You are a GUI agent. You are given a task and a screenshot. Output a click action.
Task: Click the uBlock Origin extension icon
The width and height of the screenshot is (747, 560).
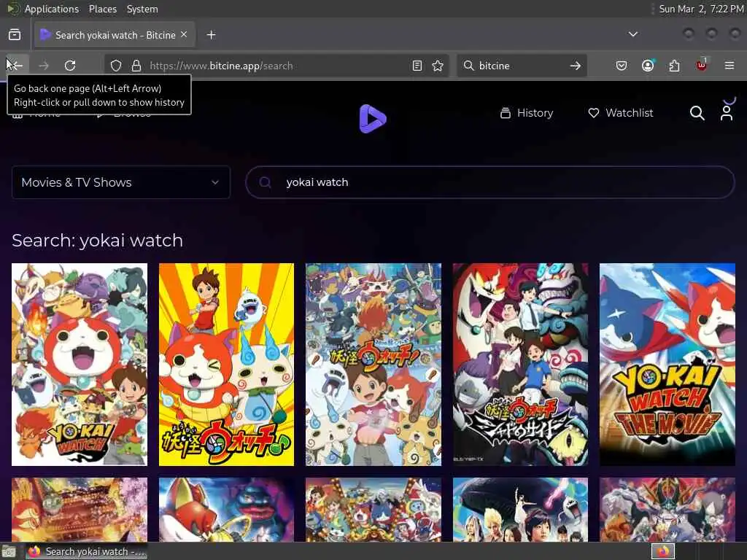tap(701, 65)
